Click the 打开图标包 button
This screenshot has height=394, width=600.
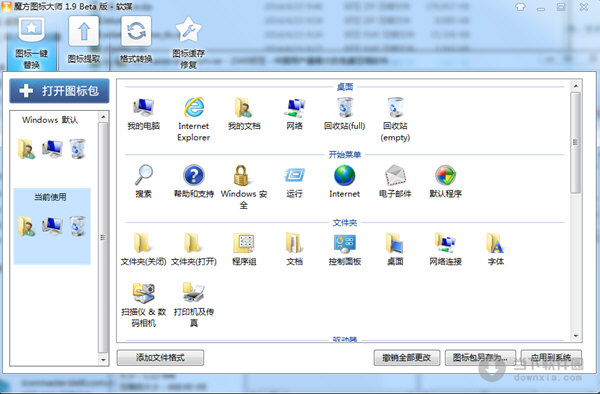(59, 91)
